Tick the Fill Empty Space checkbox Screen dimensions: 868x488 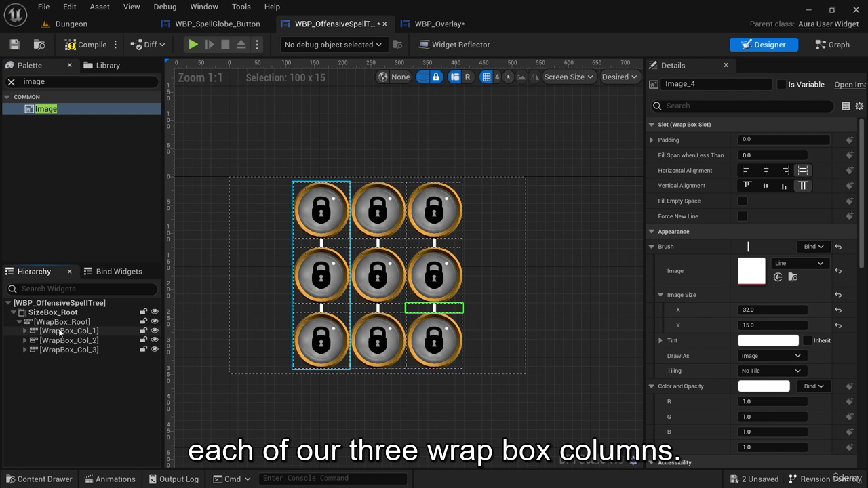click(743, 201)
